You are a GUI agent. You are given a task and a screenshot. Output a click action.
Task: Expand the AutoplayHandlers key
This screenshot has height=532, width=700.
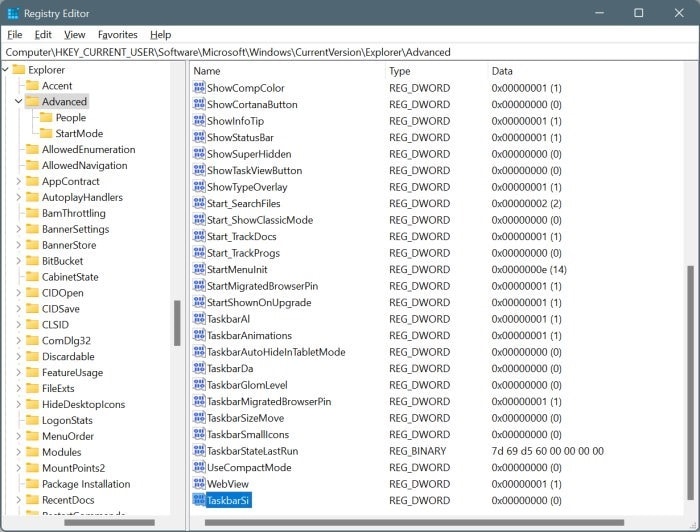click(x=18, y=197)
